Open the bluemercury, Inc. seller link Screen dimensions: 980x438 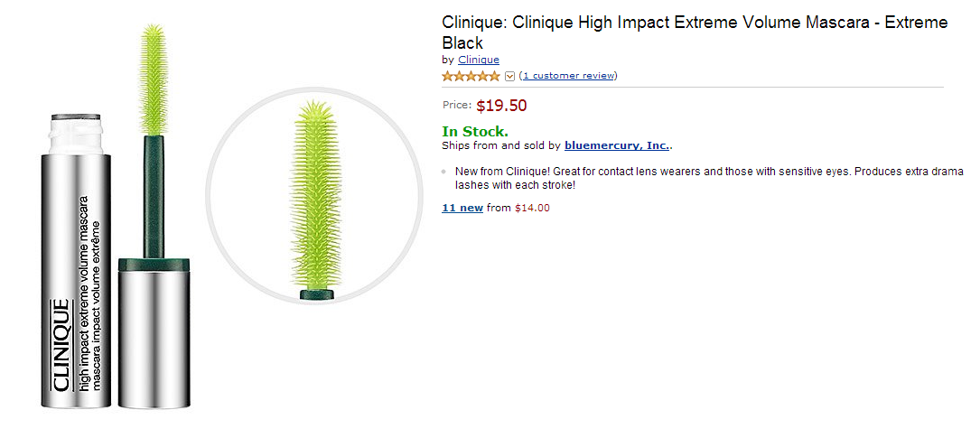point(617,144)
